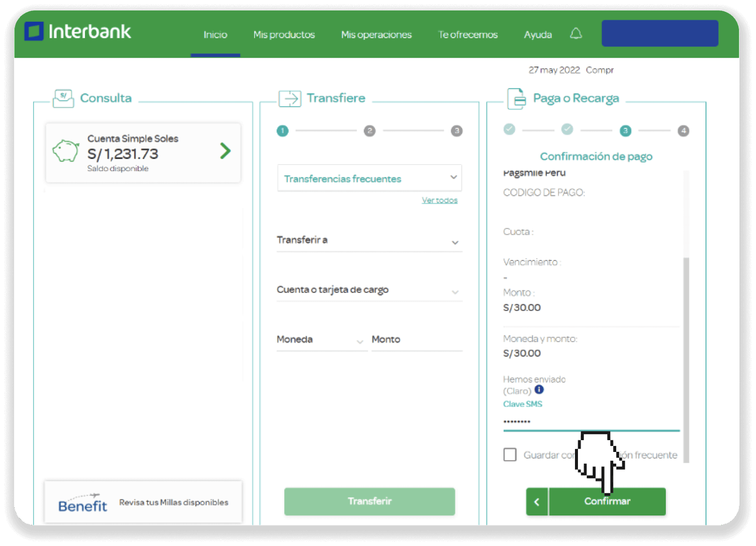Click the info icon next to Claro
The image size is (756, 546).
coord(539,390)
